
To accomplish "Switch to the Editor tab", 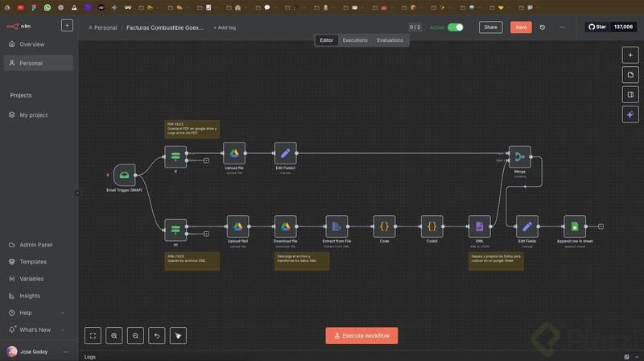I will (x=327, y=40).
